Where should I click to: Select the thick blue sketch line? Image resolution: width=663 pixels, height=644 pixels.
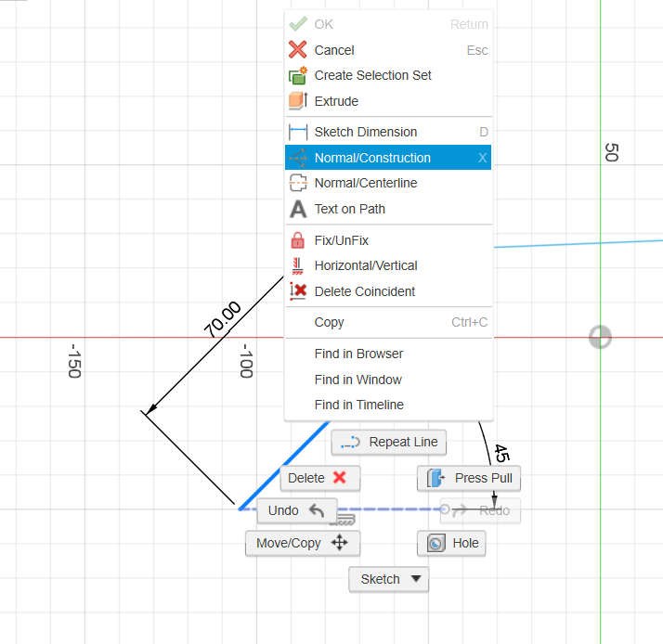[x=284, y=465]
